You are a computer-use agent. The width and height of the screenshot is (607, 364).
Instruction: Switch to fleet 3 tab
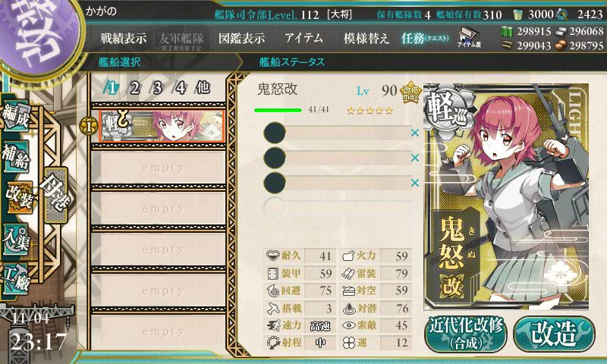[157, 88]
